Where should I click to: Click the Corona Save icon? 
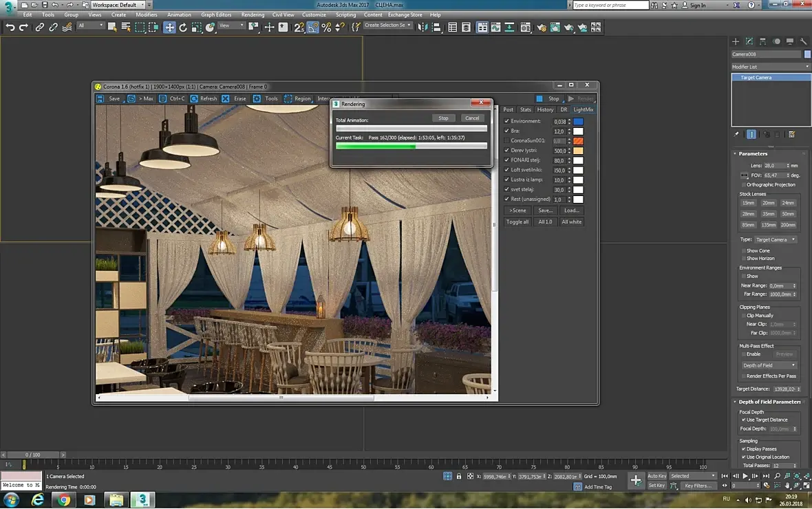coord(100,99)
